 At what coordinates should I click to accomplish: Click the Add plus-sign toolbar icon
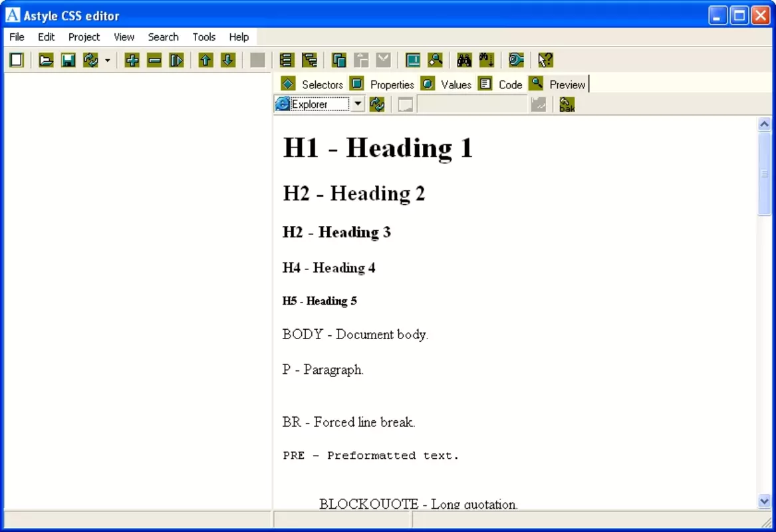click(132, 61)
